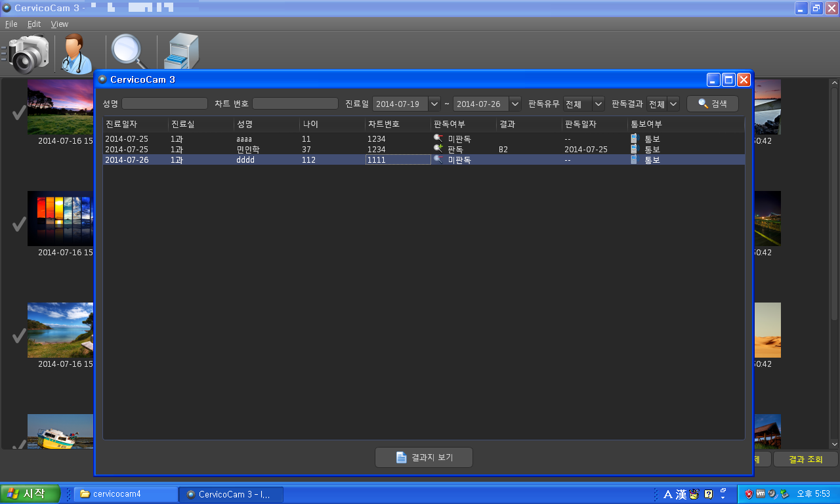Click the VMware tray icon
The width and height of the screenshot is (840, 504).
coord(761,494)
